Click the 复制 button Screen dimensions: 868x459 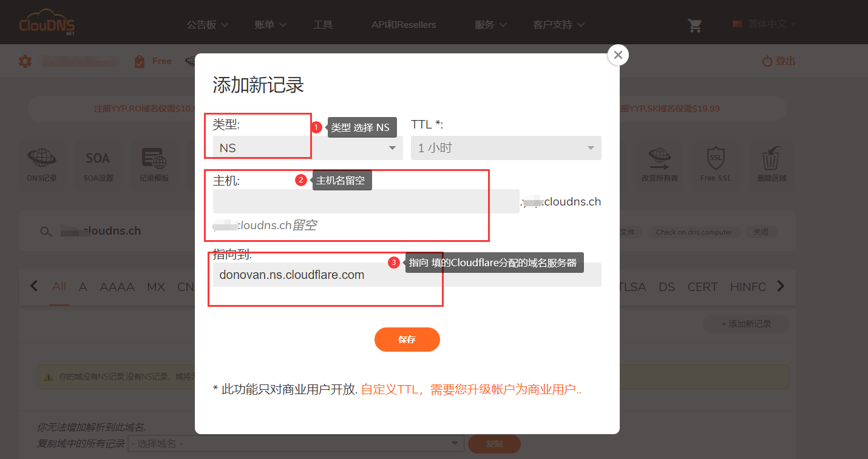click(x=494, y=444)
